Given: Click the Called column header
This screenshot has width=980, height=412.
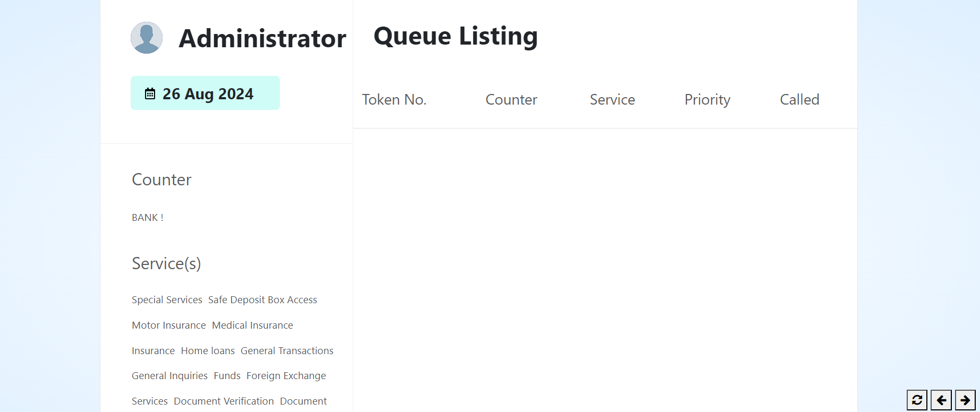Looking at the screenshot, I should 799,99.
